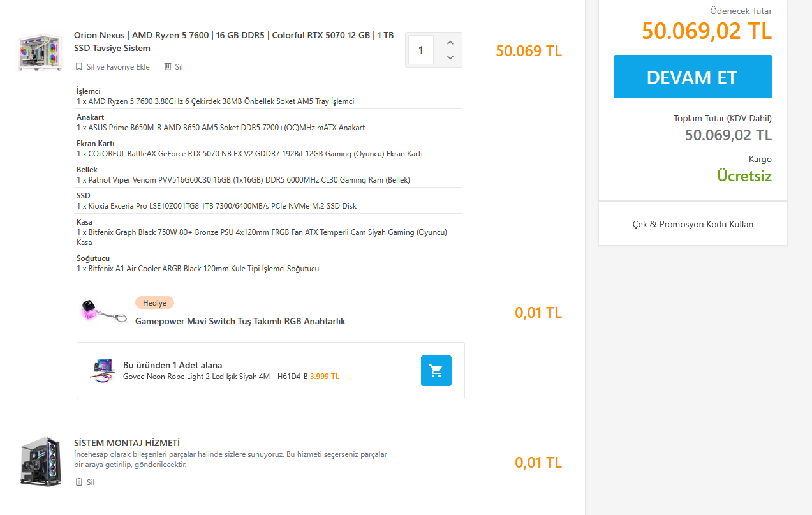The height and width of the screenshot is (515, 812).
Task: Select the ASUS Prime B650M-R Anakart line
Action: point(221,128)
